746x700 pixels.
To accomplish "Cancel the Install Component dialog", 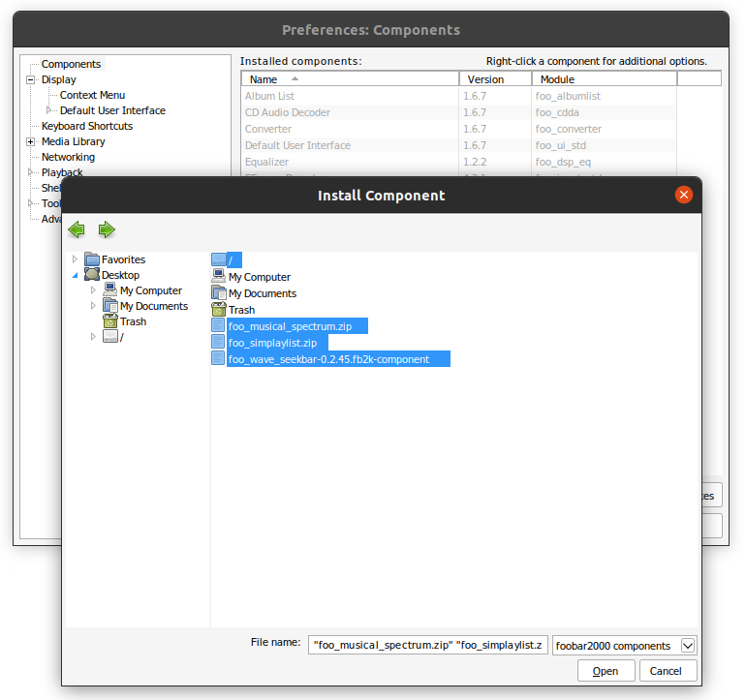I will coord(668,671).
